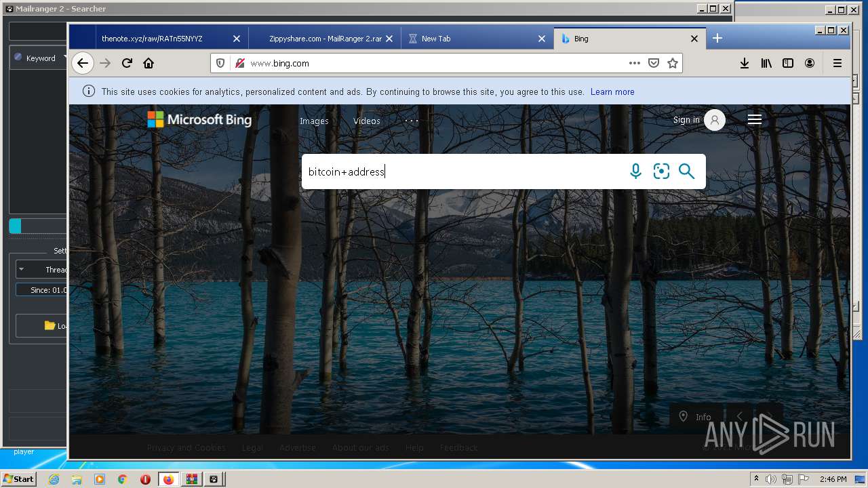This screenshot has height=488, width=868.
Task: Save page to Pocket icon
Action: 654,63
